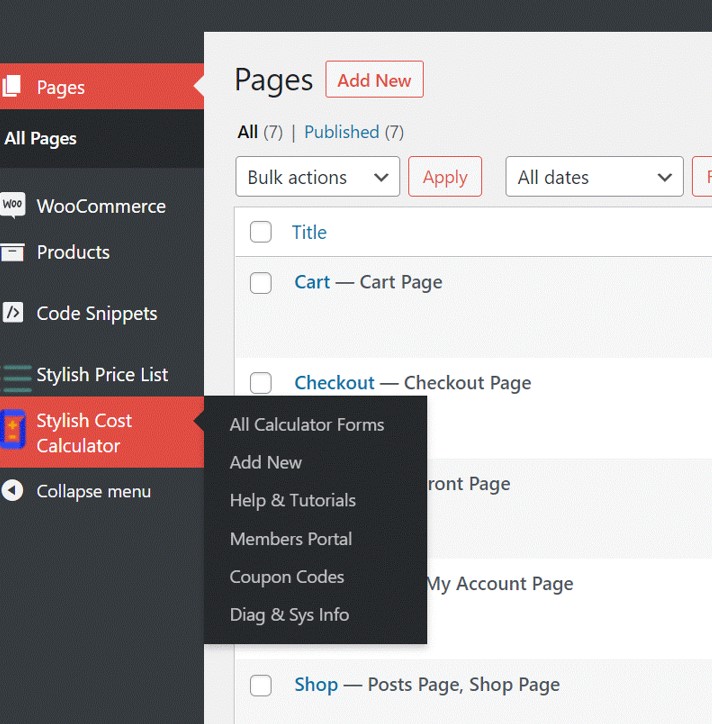
Task: Open the Bulk actions dropdown
Action: click(x=318, y=177)
